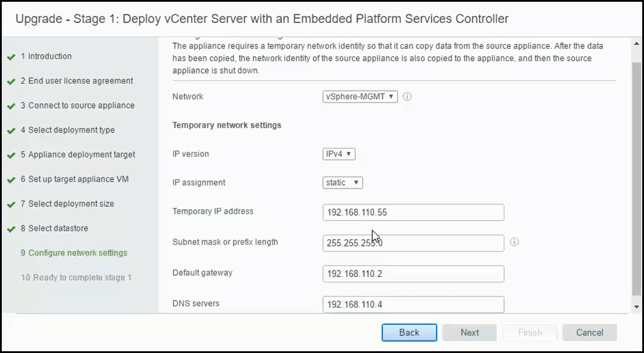
Task: Click the Back button
Action: click(x=409, y=332)
